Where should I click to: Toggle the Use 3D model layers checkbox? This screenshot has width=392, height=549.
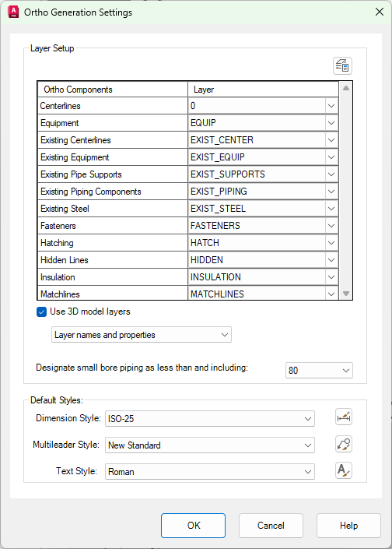42,311
